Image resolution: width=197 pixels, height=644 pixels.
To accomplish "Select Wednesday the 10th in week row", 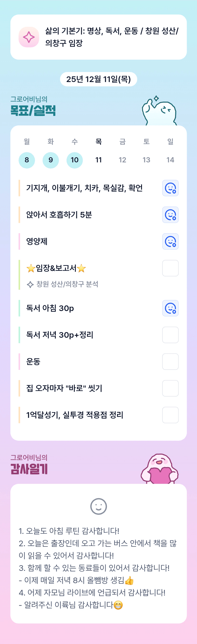I will [74, 160].
